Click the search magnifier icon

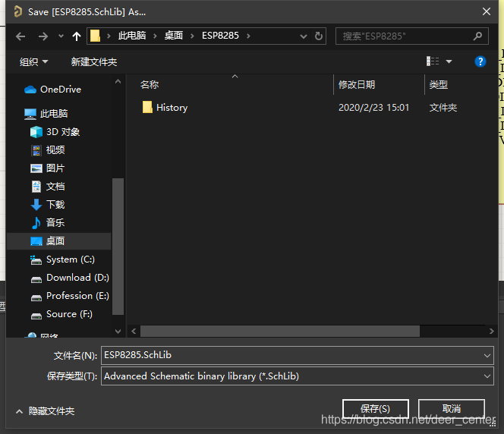click(477, 36)
